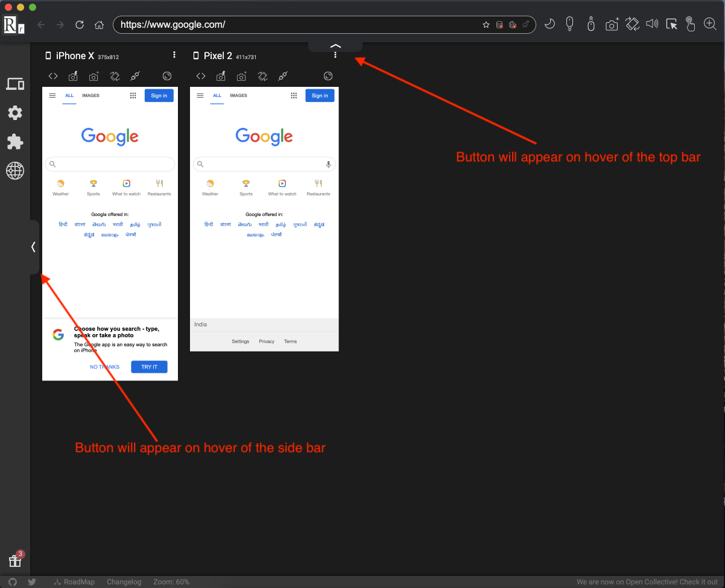This screenshot has width=725, height=588.
Task: Open hamburger menu in Pixel 2 preview
Action: [x=200, y=95]
